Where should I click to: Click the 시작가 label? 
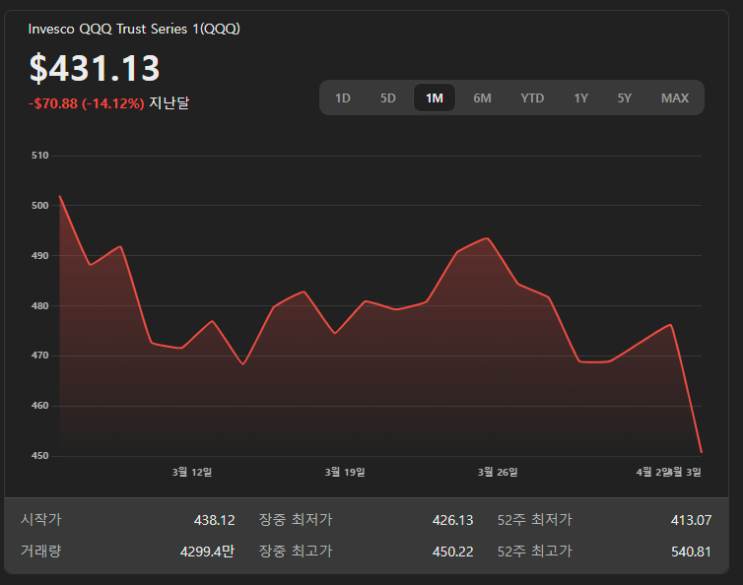click(x=41, y=519)
